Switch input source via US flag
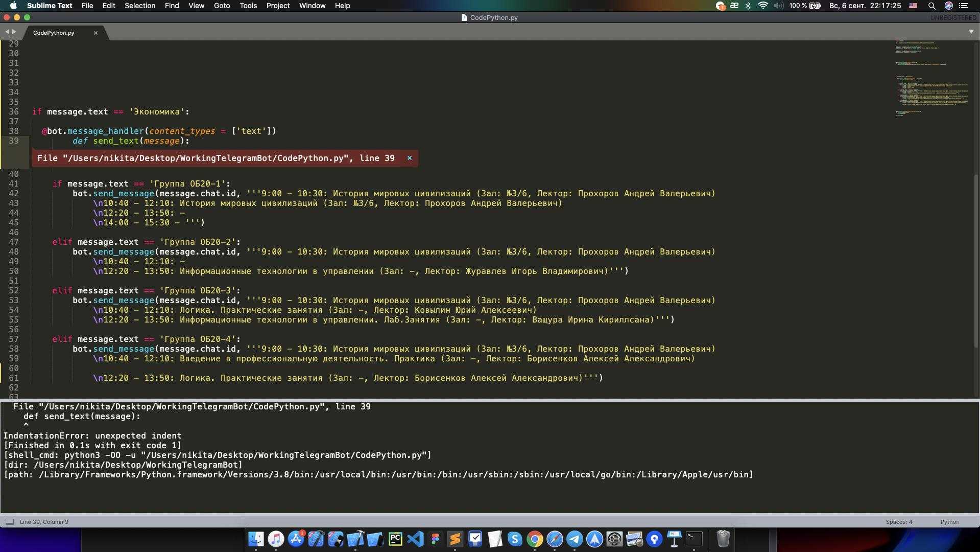This screenshot has width=980, height=552. coord(913,6)
